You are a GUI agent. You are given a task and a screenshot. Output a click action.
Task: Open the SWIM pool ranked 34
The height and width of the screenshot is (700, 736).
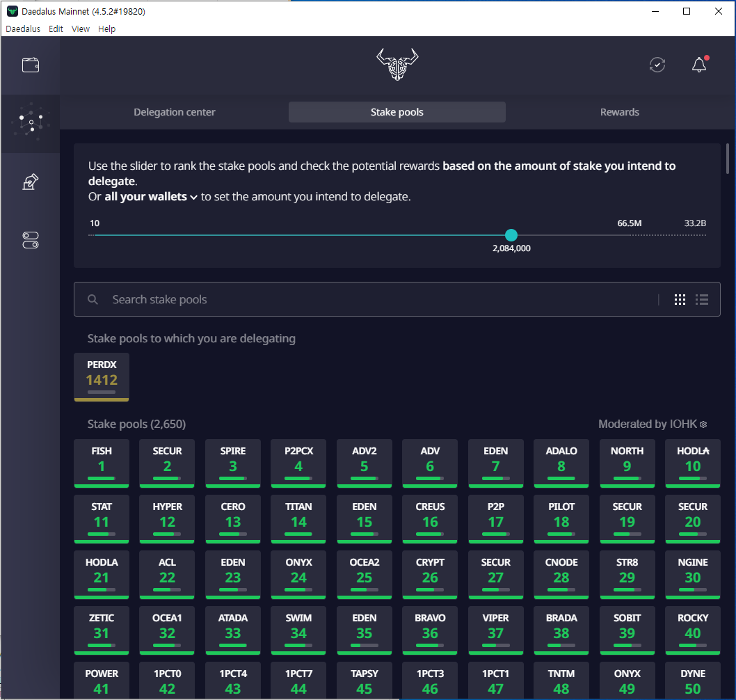coord(298,630)
